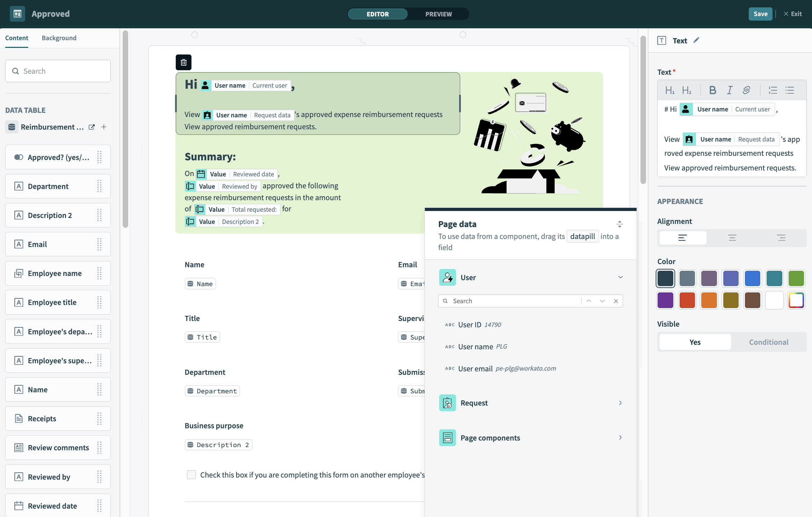The image size is (812, 517).
Task: Click the Preview mode button
Action: (438, 14)
